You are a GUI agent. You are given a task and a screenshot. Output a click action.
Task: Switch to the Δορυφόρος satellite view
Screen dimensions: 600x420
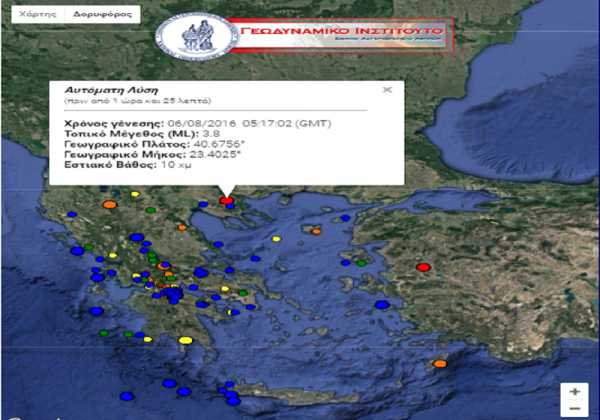[x=94, y=16]
